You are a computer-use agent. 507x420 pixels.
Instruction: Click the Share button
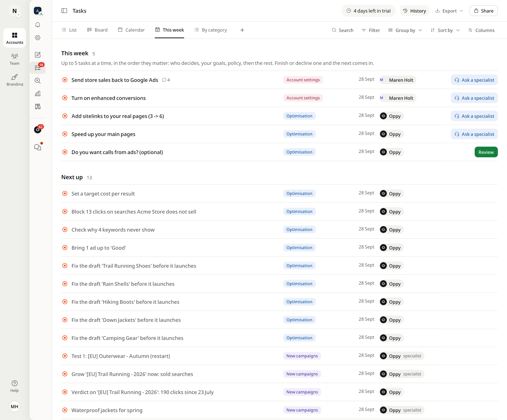click(484, 11)
